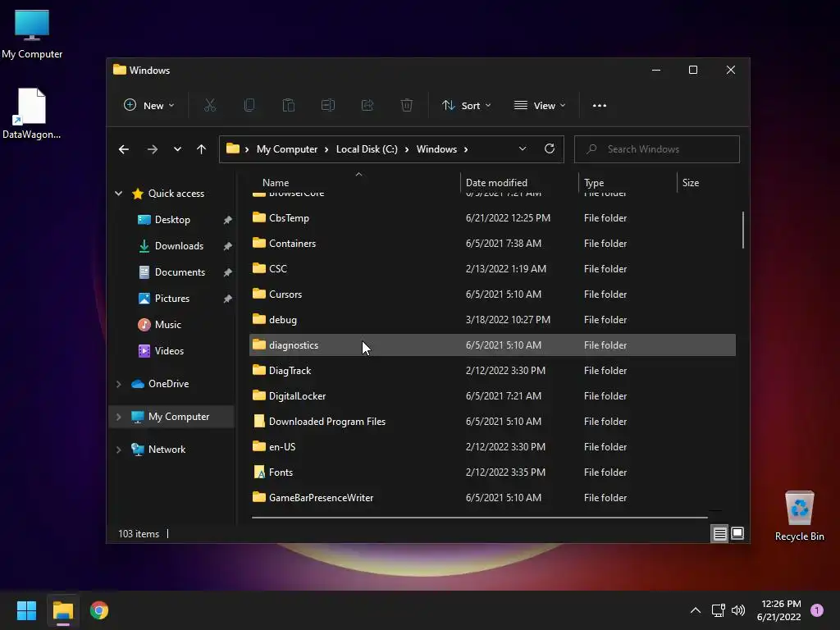Click the vertical scrollbar thumb
Viewport: 840px width, 630px height.
(743, 231)
